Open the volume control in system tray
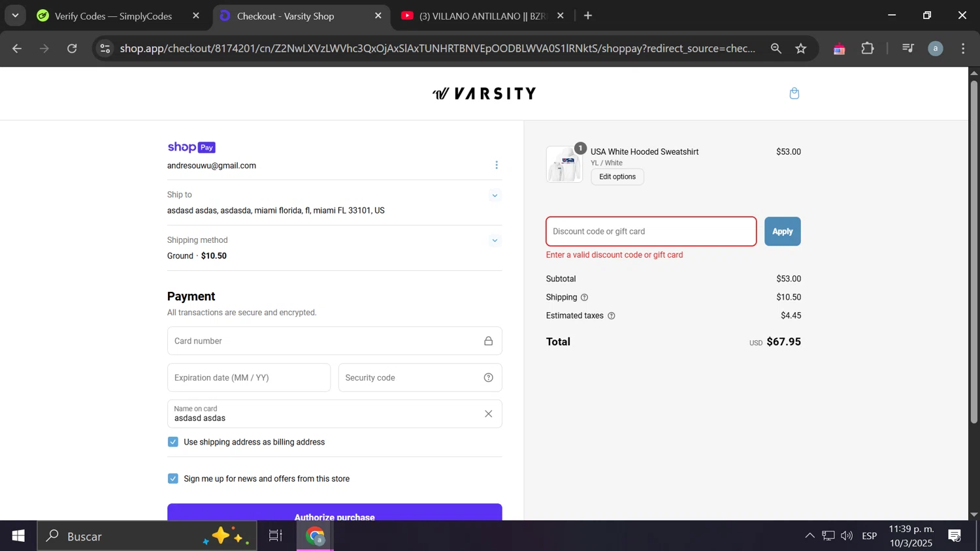Viewport: 980px width, 551px height. [x=847, y=536]
